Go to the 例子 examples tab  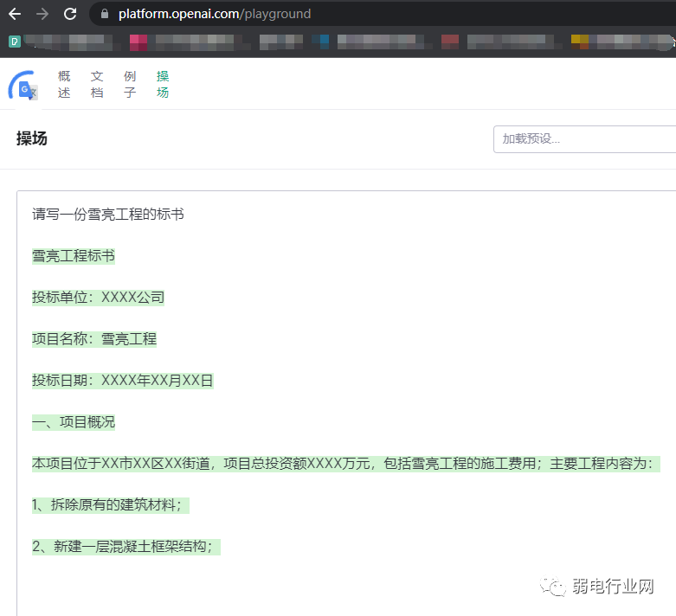[x=130, y=84]
